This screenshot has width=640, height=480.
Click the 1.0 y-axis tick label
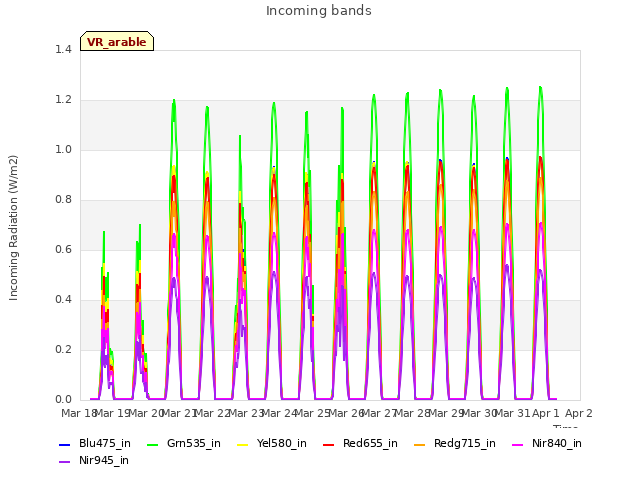(63, 150)
